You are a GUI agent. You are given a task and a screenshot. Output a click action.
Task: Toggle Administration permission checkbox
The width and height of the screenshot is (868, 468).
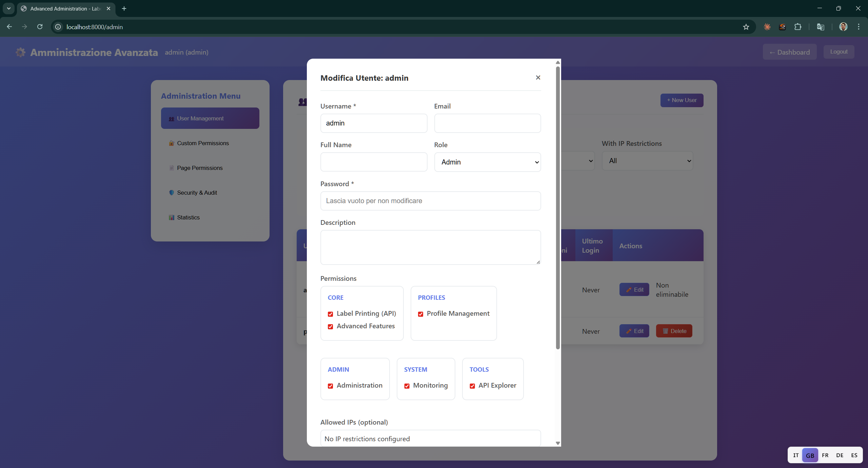[330, 386]
